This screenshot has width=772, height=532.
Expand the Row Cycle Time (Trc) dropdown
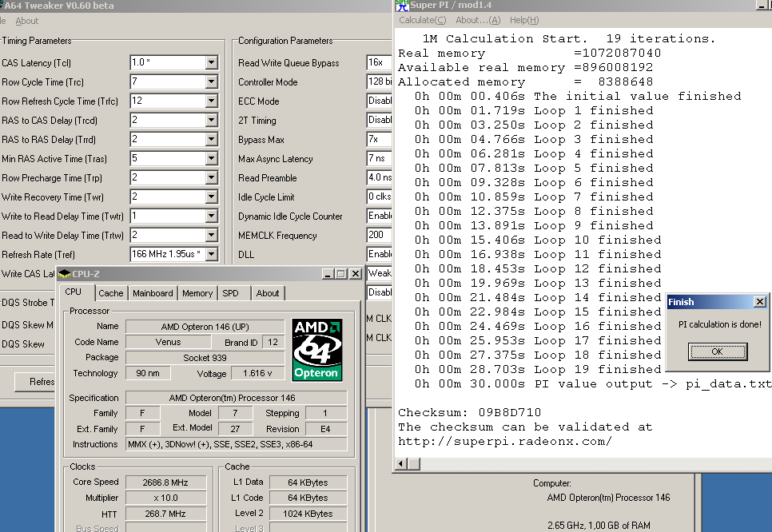click(211, 81)
